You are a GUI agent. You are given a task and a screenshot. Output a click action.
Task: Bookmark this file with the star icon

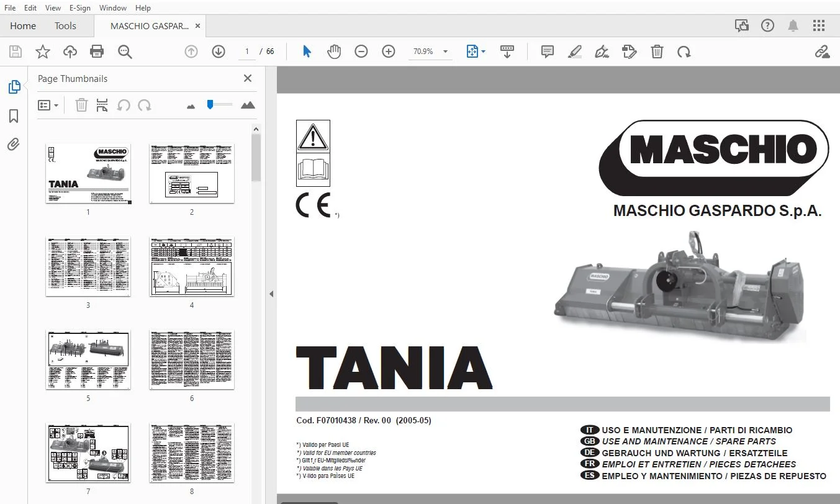(x=43, y=52)
